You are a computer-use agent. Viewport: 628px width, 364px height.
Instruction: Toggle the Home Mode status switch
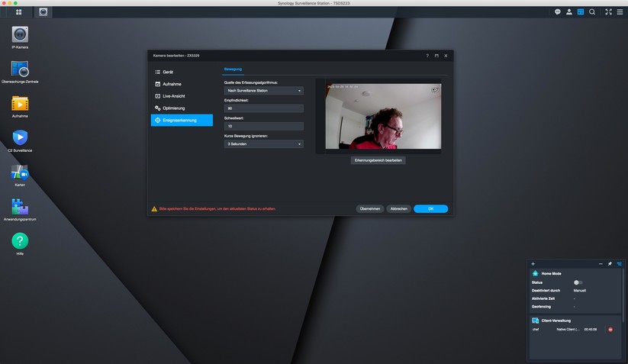[x=578, y=282]
